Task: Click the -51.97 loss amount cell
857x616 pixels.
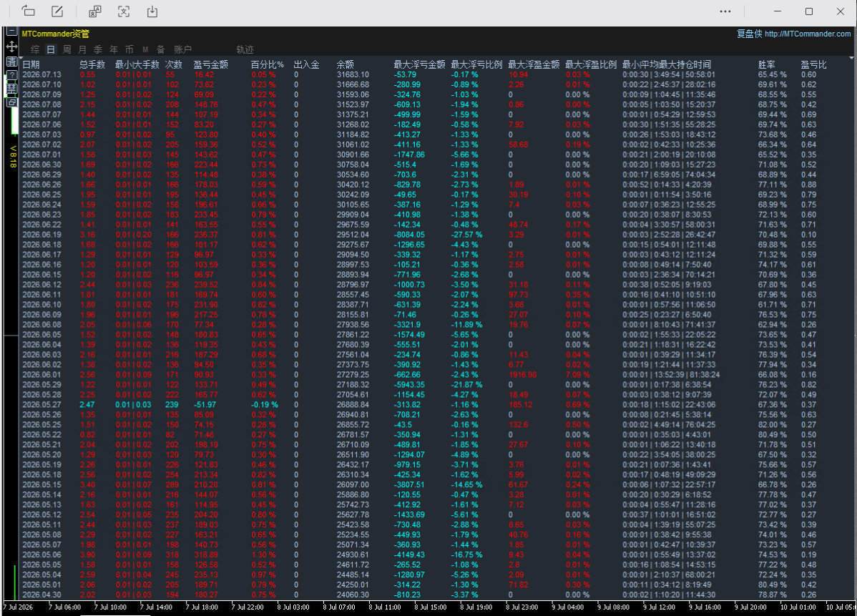Action: (x=205, y=405)
